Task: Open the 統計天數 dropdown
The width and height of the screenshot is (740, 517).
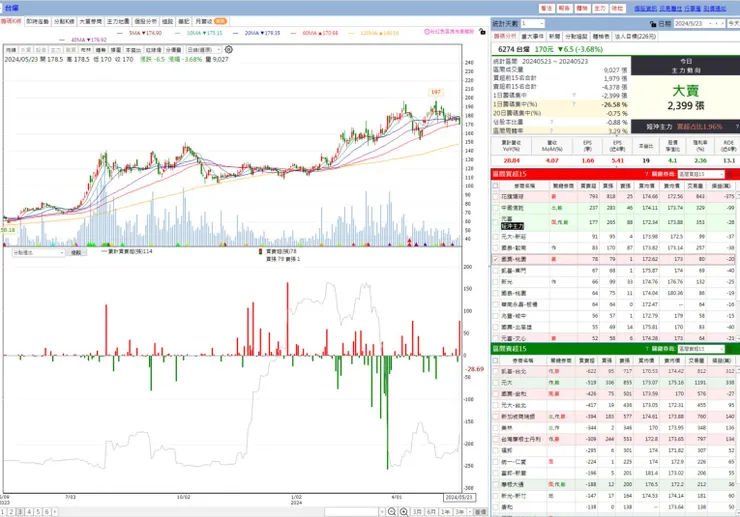Action: [x=533, y=24]
